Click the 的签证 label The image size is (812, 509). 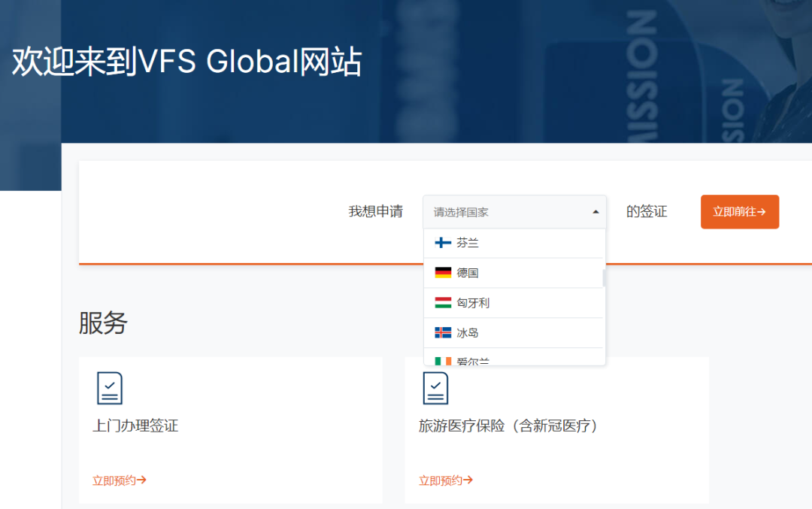647,211
